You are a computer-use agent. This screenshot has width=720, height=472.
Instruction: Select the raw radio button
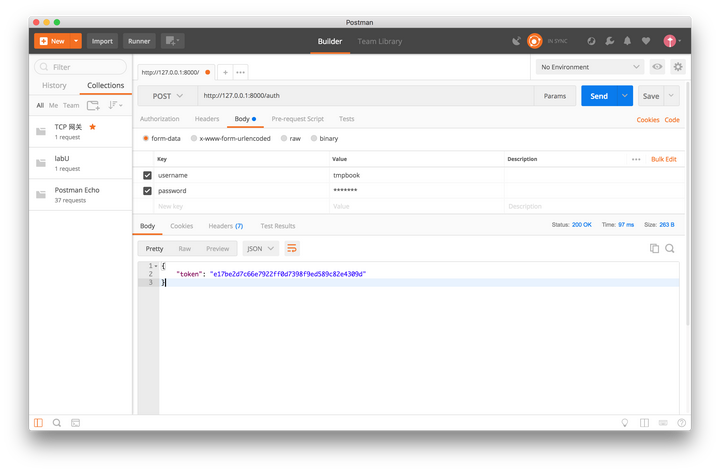pos(284,138)
